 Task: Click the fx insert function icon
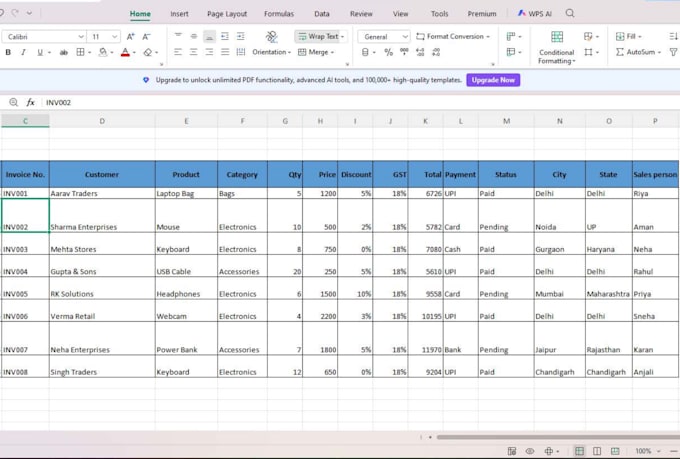(x=30, y=102)
